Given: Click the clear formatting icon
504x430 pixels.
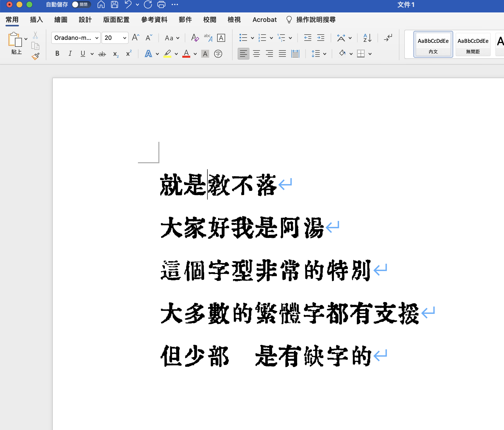Looking at the screenshot, I should click(195, 38).
